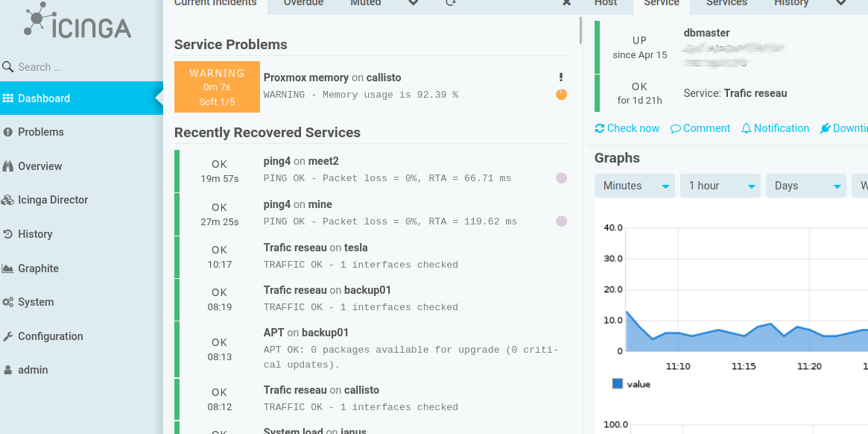
Task: Click the Icinga logo
Action: 77,21
